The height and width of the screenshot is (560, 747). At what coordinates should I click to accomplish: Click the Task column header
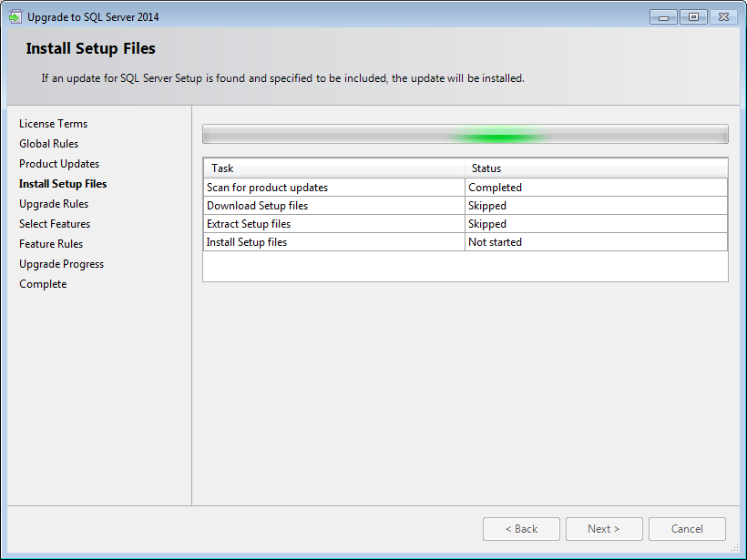coord(334,168)
